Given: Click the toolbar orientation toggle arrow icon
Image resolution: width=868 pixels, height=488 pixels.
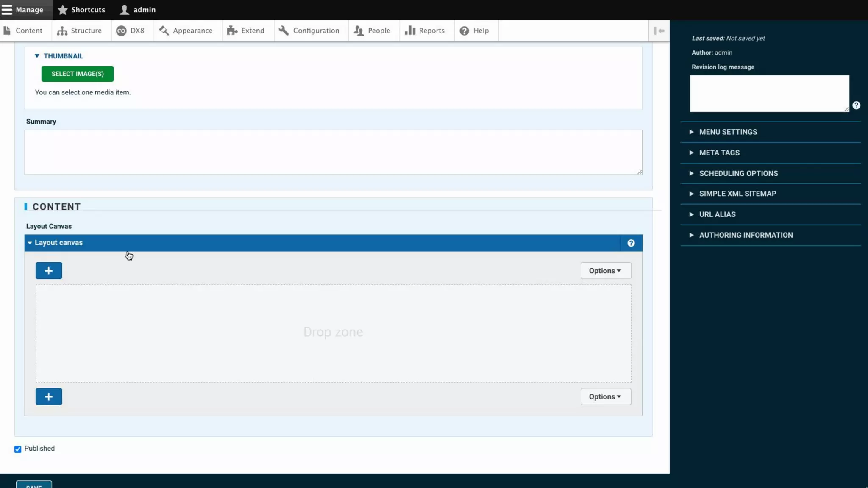Looking at the screenshot, I should point(659,31).
